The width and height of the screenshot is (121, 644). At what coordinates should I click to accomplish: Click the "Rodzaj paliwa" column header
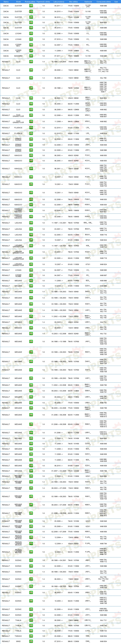point(30,2)
